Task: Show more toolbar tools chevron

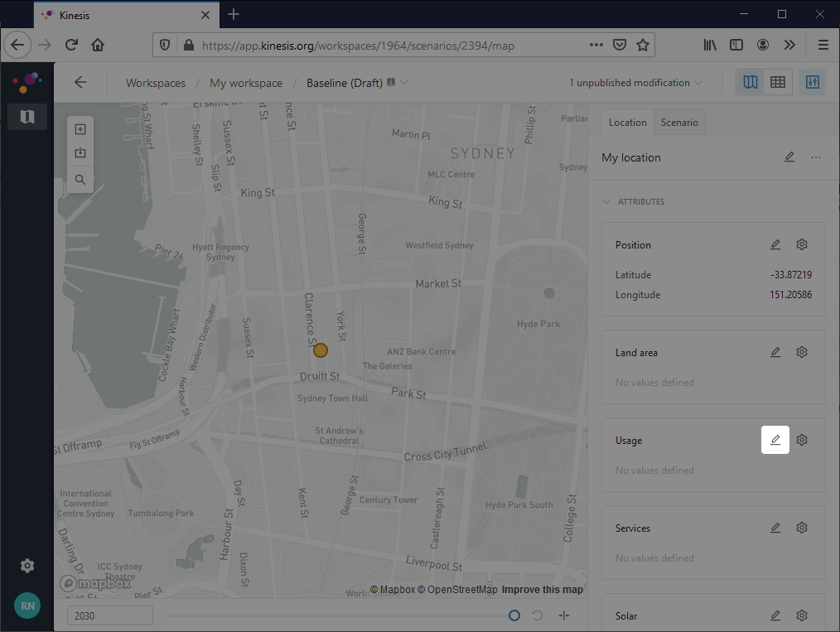Action: coord(789,45)
